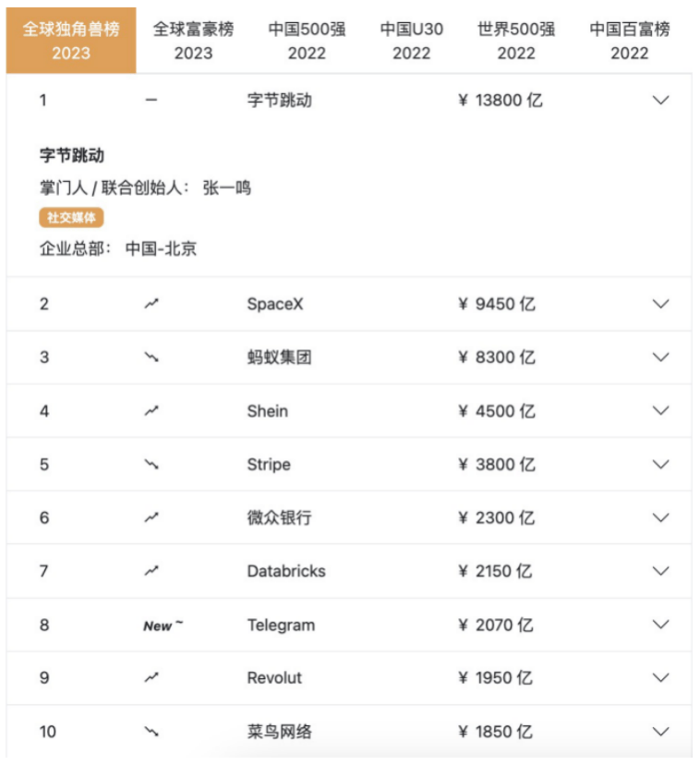700x765 pixels.
Task: Click the upward trend icon next to Databricks
Action: (x=151, y=572)
